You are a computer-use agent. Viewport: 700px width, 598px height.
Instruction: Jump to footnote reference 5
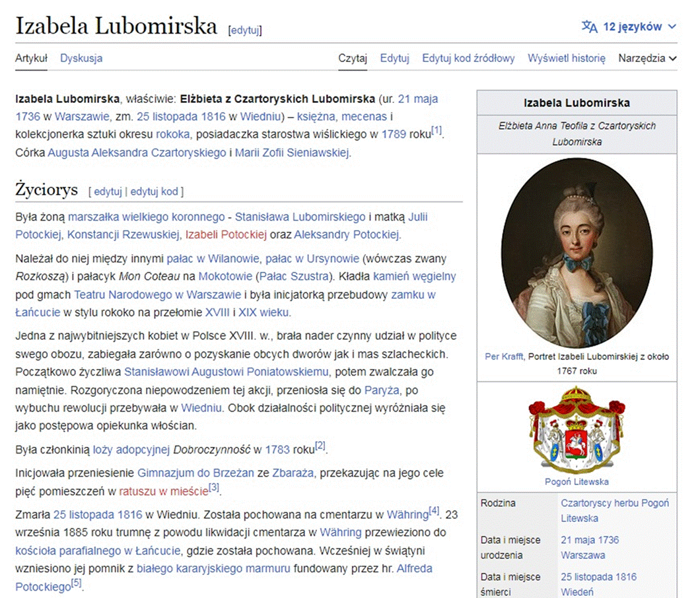(77, 583)
